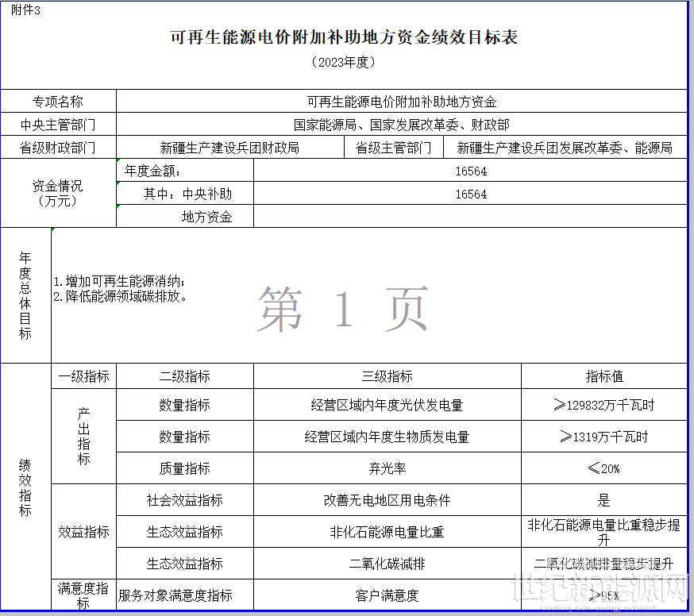694x616 pixels.
Task: Click the '资金情况(万元)' cell
Action: 58,193
